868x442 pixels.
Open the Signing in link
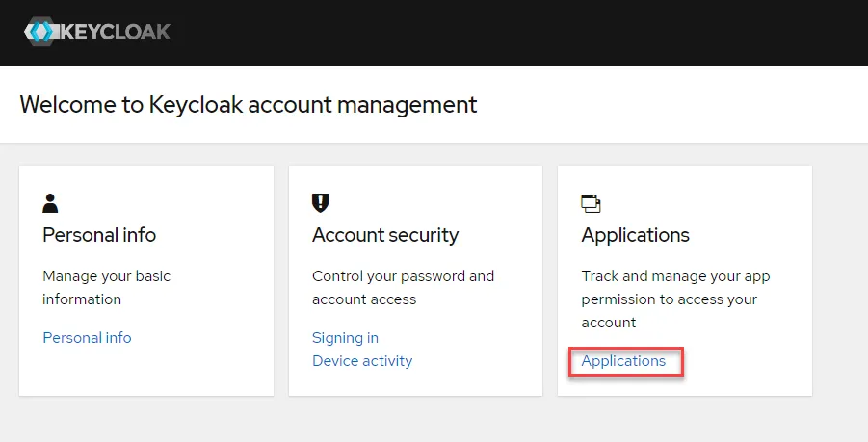tap(346, 337)
